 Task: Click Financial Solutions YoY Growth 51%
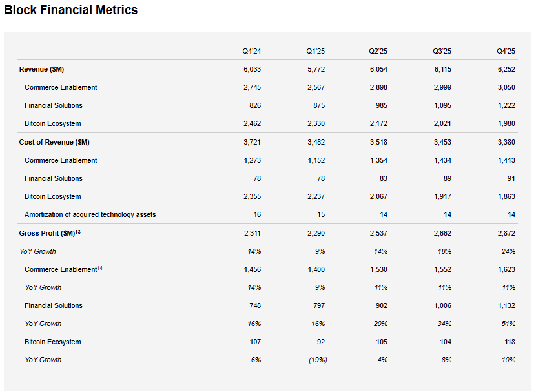pos(508,324)
